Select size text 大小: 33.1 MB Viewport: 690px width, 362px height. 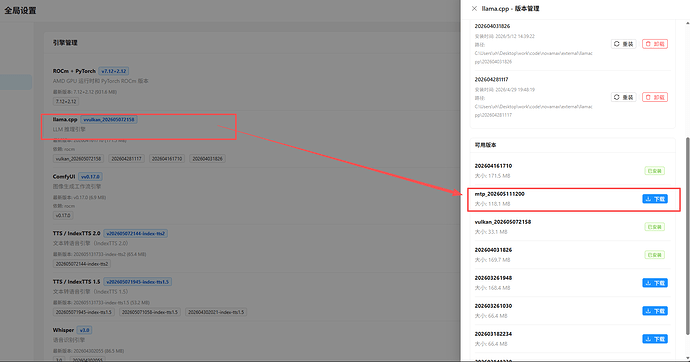click(491, 232)
